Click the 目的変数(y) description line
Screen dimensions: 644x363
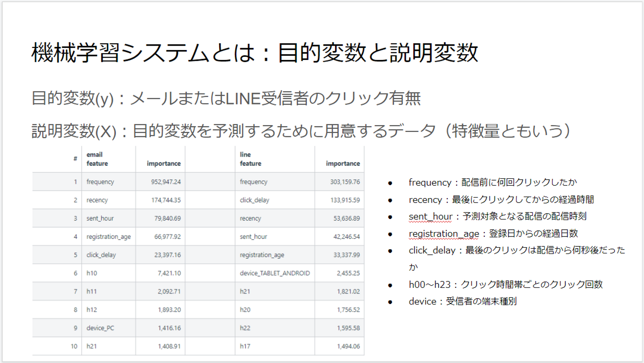226,98
